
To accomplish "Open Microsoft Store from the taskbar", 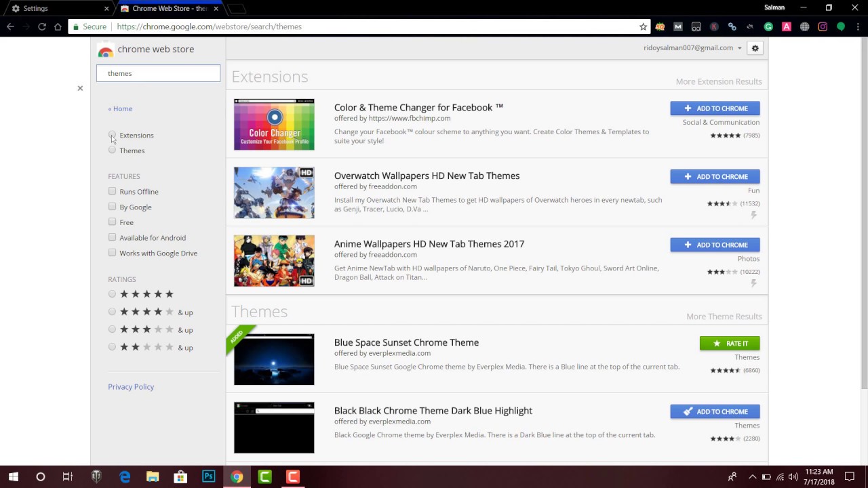I will (180, 476).
